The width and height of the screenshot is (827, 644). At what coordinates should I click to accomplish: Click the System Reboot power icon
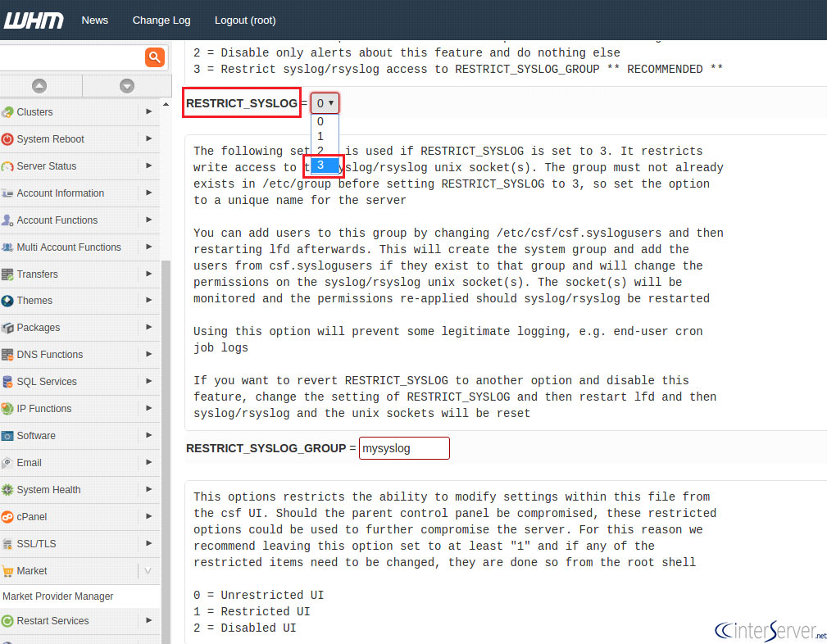pyautogui.click(x=7, y=139)
